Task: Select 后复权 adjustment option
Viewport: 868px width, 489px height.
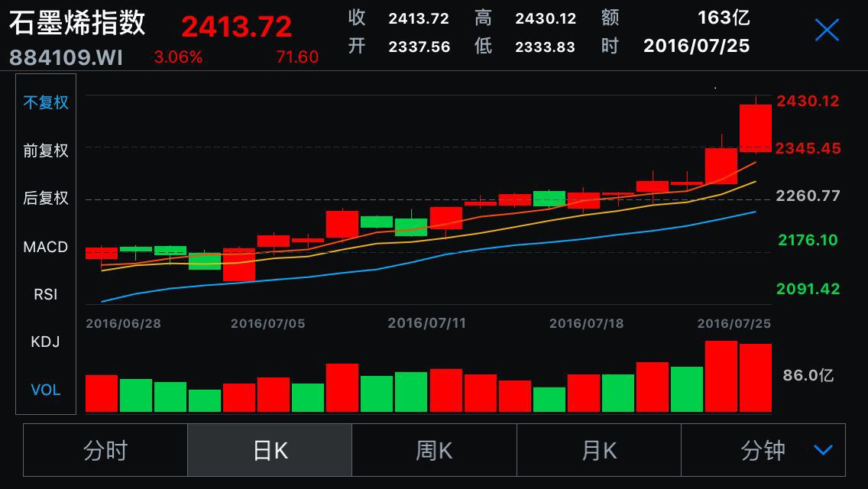Action: tap(46, 198)
